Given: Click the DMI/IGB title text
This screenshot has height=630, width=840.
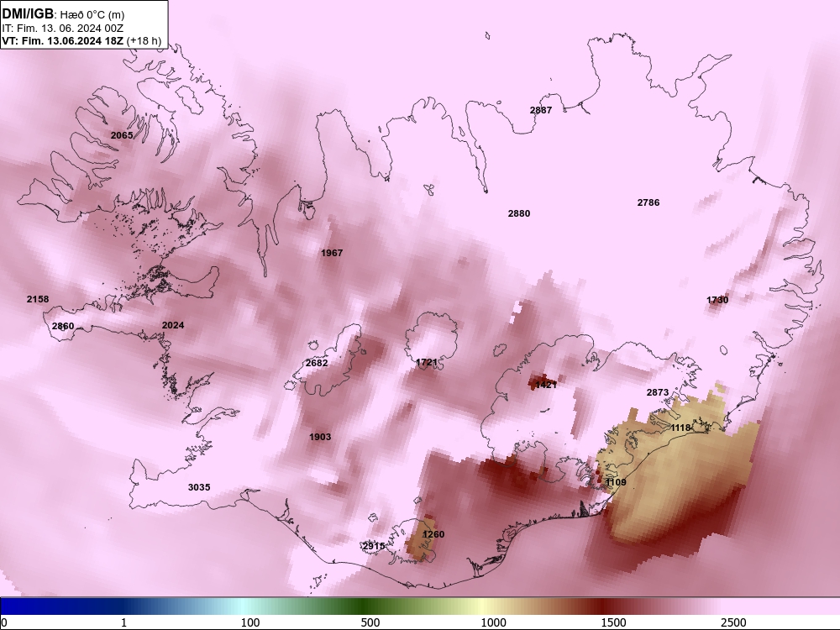Looking at the screenshot, I should (28, 14).
